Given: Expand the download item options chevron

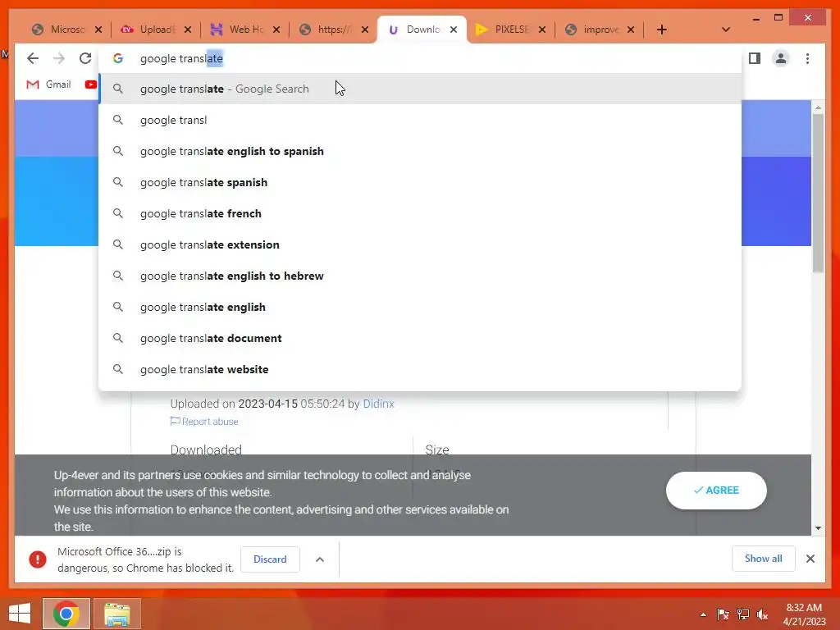Looking at the screenshot, I should click(320, 559).
